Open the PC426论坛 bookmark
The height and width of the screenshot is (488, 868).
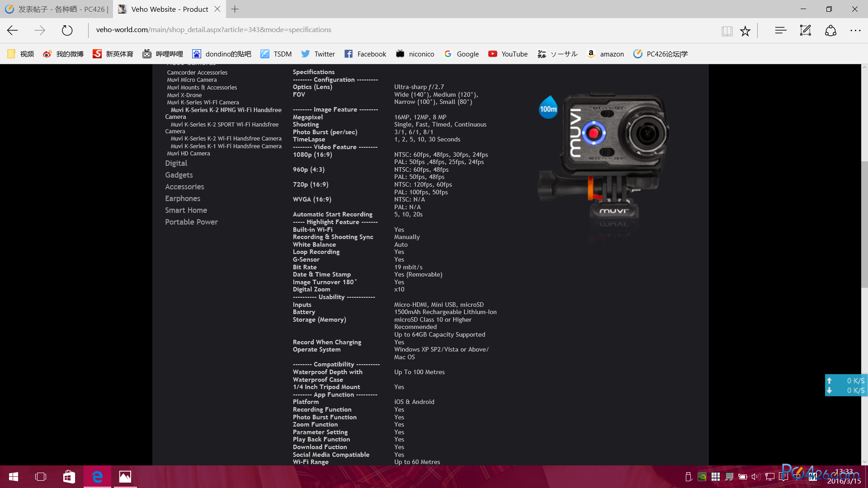point(660,54)
